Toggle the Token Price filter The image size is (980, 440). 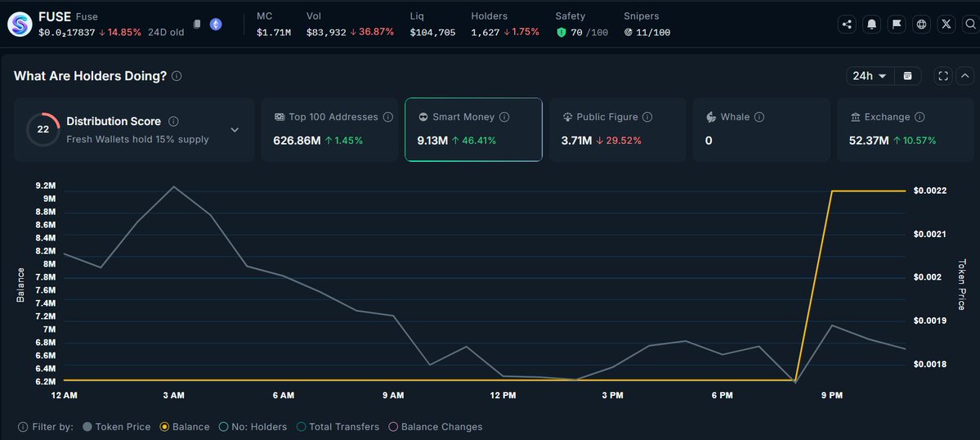click(x=117, y=427)
